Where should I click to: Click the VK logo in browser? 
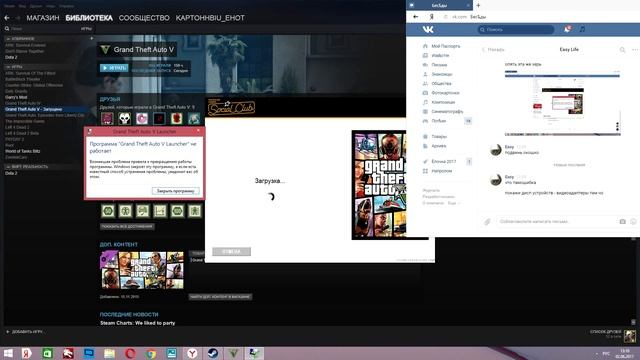click(428, 29)
